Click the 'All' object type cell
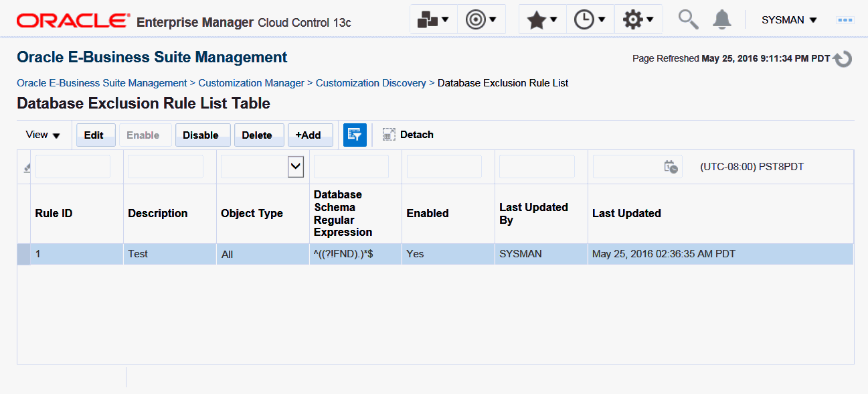 pyautogui.click(x=263, y=254)
